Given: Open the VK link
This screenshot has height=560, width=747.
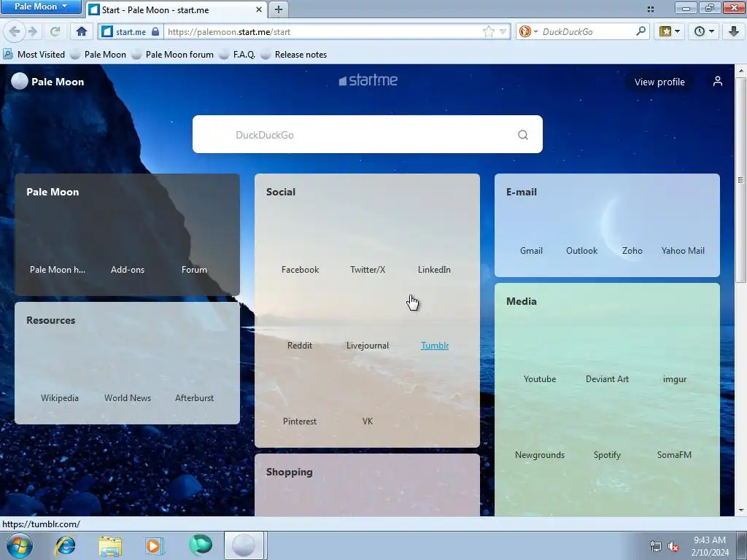Looking at the screenshot, I should tap(368, 421).
